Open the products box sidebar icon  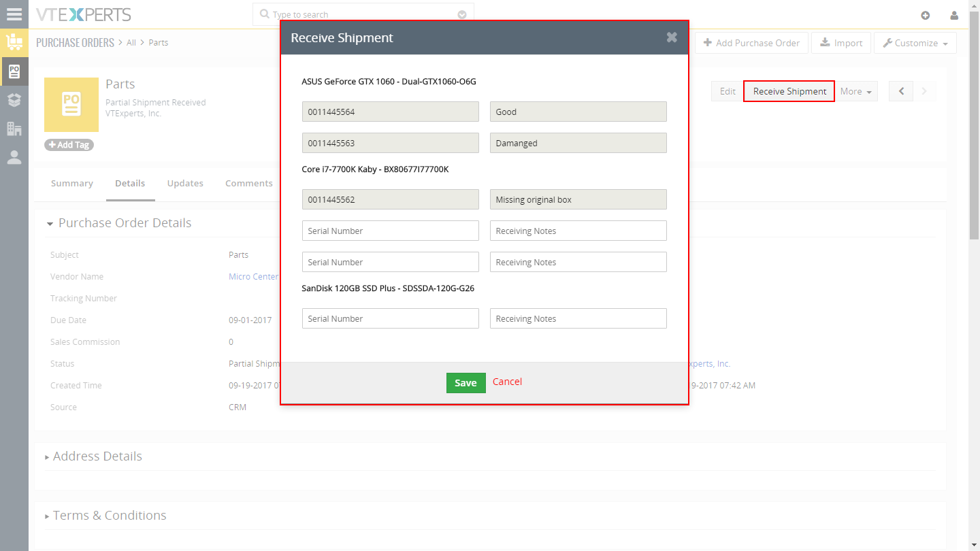click(x=14, y=99)
